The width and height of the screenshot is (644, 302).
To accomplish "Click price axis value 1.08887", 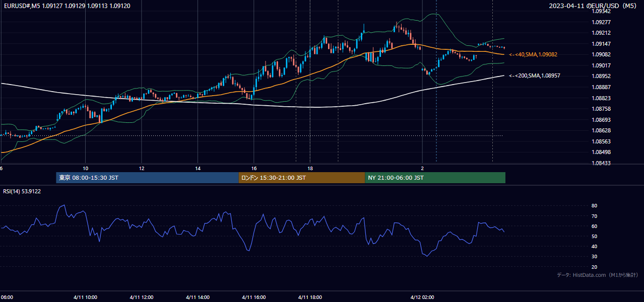I will coord(601,87).
